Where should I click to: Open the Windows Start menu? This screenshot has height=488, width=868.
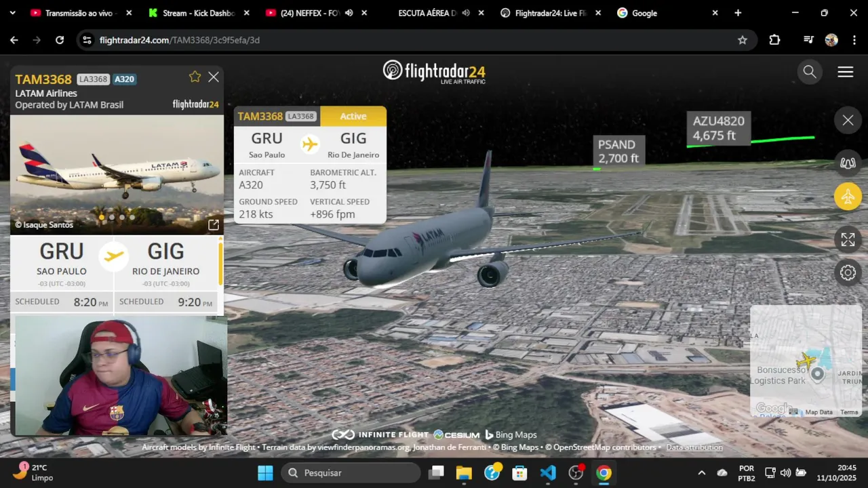click(x=265, y=472)
